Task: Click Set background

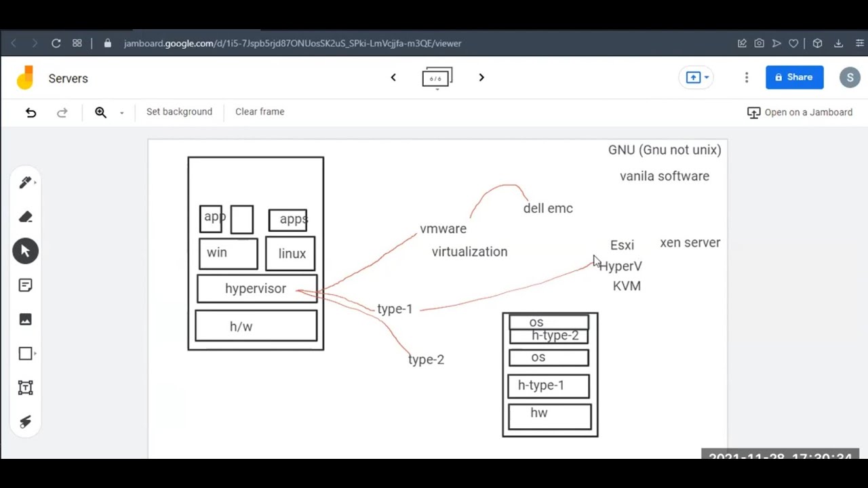Action: [x=179, y=112]
